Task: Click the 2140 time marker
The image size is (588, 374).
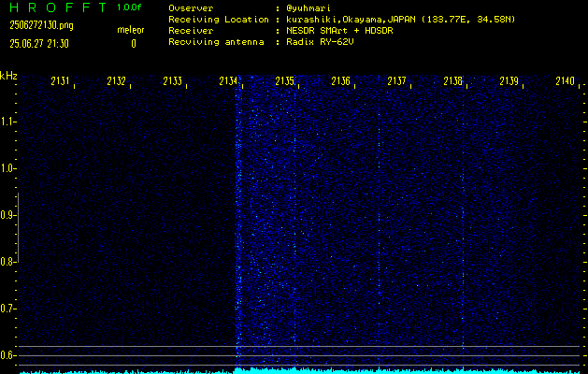Action: click(566, 81)
